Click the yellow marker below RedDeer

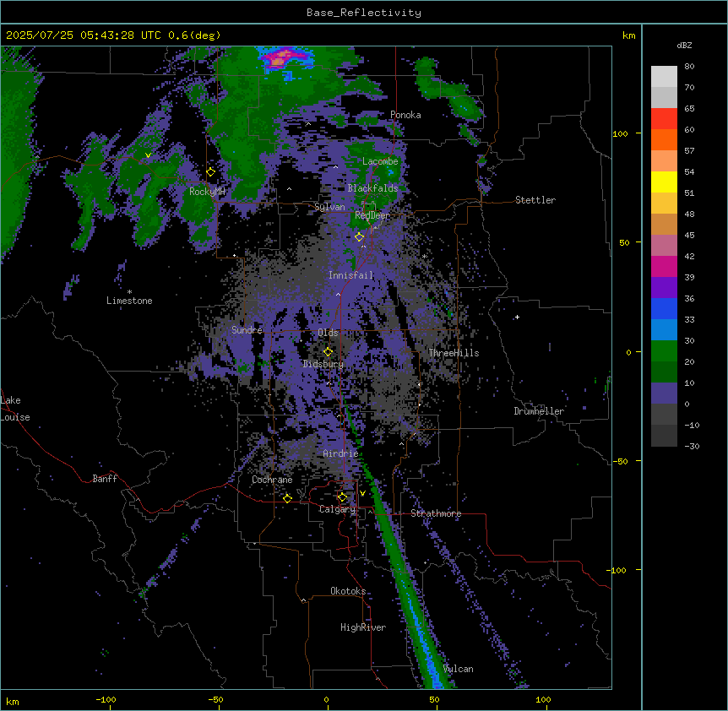[360, 237]
